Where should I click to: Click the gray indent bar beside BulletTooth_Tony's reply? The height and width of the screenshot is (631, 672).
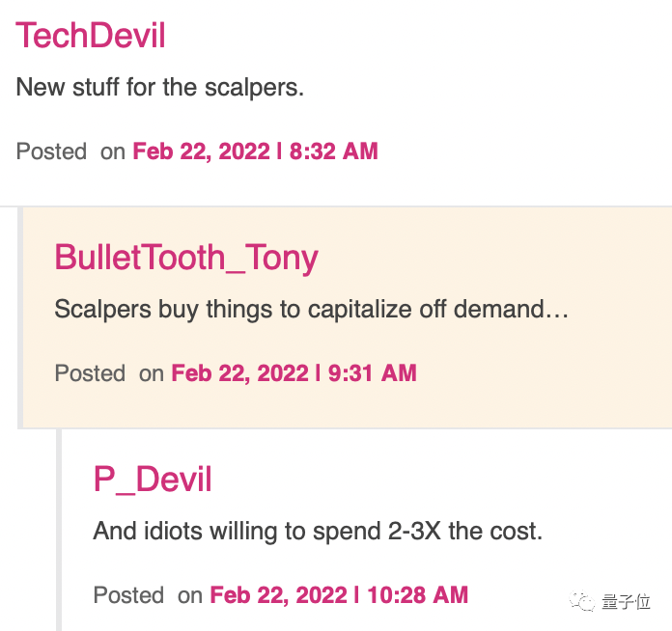point(19,316)
